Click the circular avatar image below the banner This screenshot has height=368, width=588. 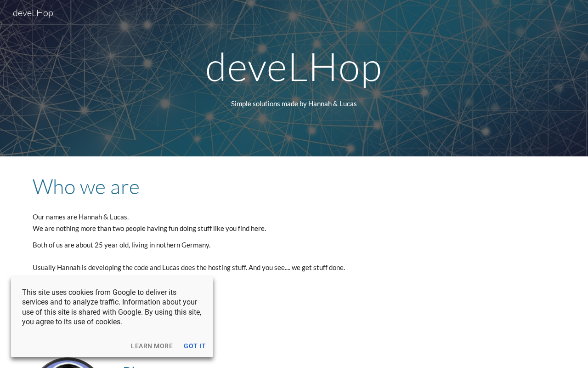click(x=68, y=362)
